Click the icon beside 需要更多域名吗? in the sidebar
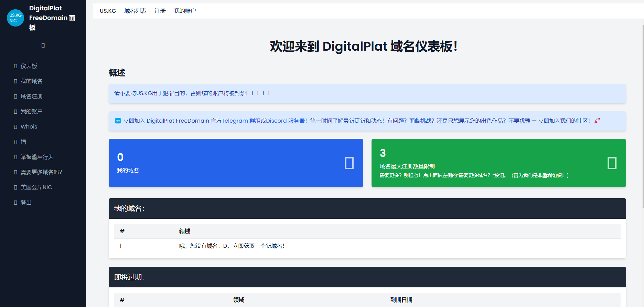 pyautogui.click(x=15, y=172)
